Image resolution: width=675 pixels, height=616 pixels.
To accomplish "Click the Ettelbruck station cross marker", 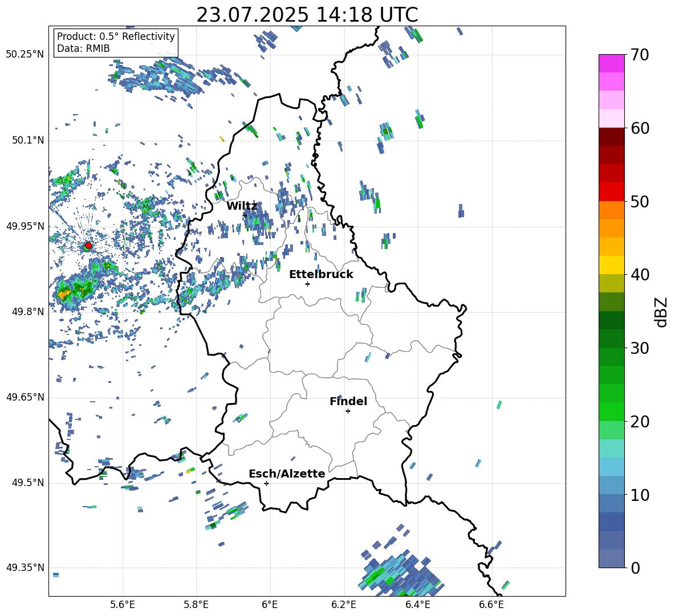I will click(307, 284).
